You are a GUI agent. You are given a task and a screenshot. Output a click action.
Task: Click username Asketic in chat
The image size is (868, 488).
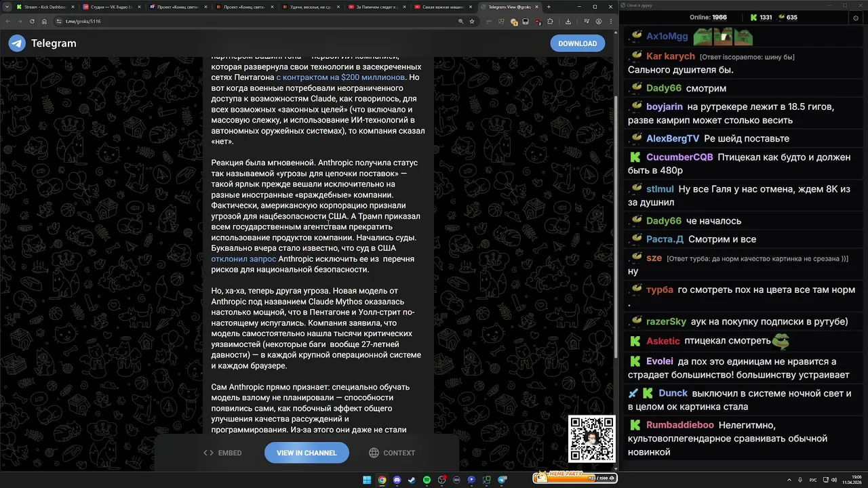click(663, 341)
